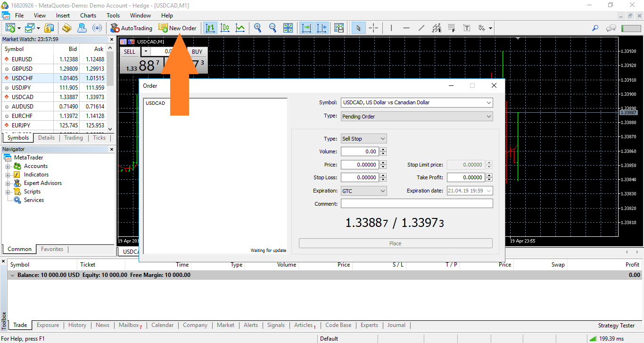Open the History tab in Toolbox
Image resolution: width=644 pixels, height=343 pixels.
click(x=77, y=325)
